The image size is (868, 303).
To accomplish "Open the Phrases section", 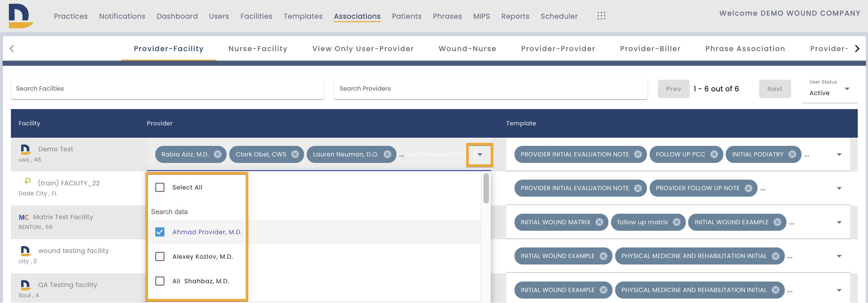I will click(x=447, y=16).
